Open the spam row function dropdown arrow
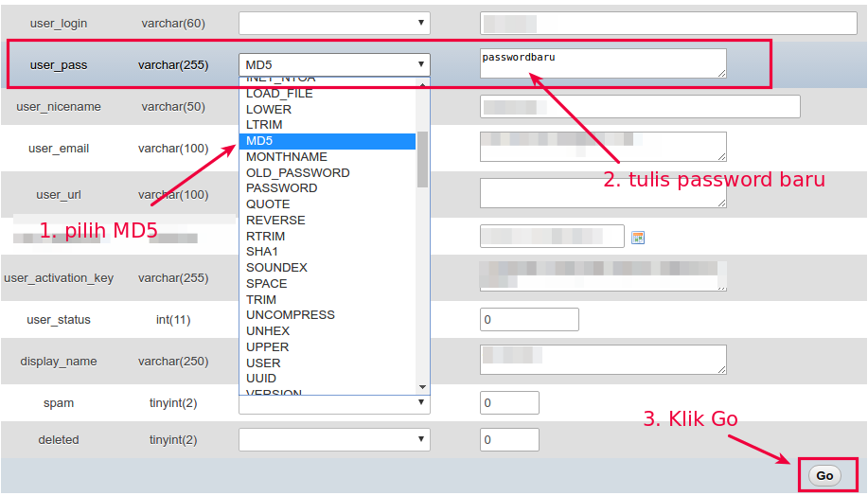The width and height of the screenshot is (868, 496). coord(420,402)
